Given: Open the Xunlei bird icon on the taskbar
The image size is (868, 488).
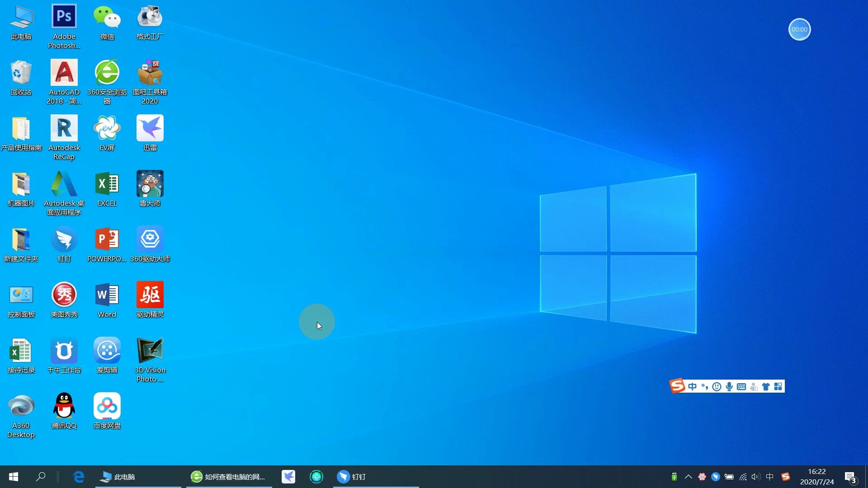Looking at the screenshot, I should tap(288, 477).
